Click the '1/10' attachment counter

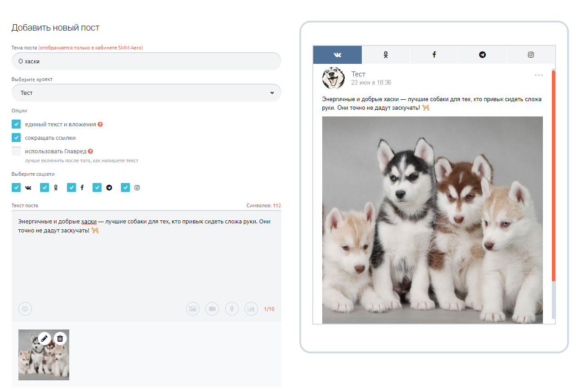point(269,309)
